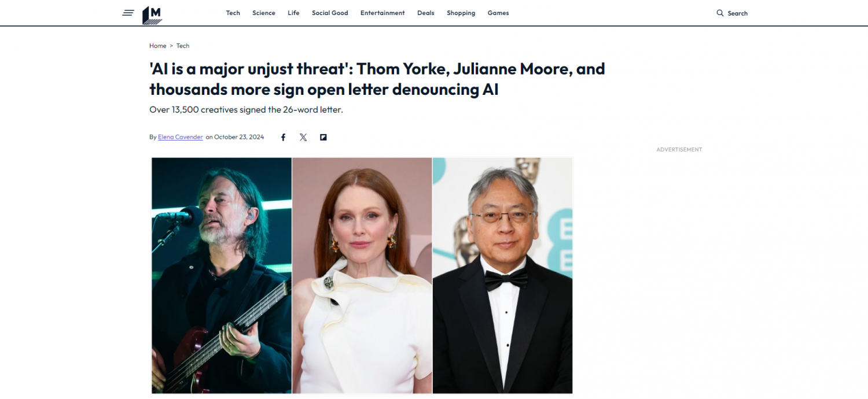The width and height of the screenshot is (868, 399).
Task: View author Elena Cavender's profile
Action: click(x=181, y=137)
